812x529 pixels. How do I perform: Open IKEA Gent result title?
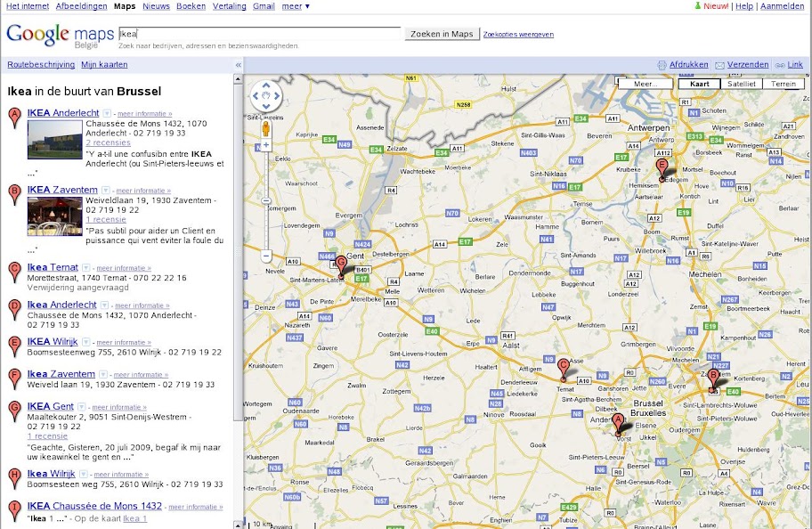pos(50,406)
